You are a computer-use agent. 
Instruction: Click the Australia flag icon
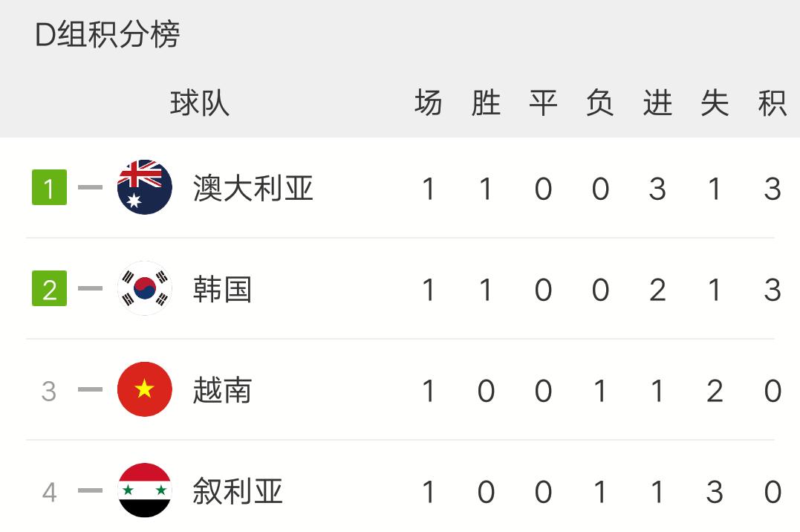[144, 186]
